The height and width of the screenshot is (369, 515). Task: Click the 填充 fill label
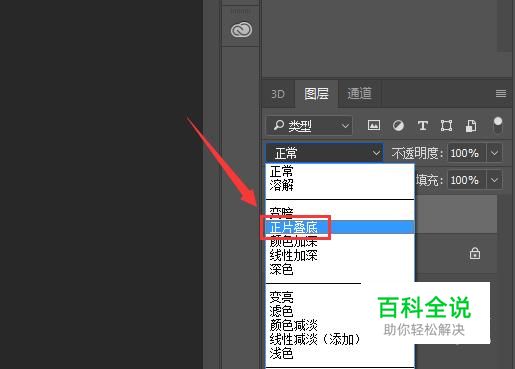point(429,180)
